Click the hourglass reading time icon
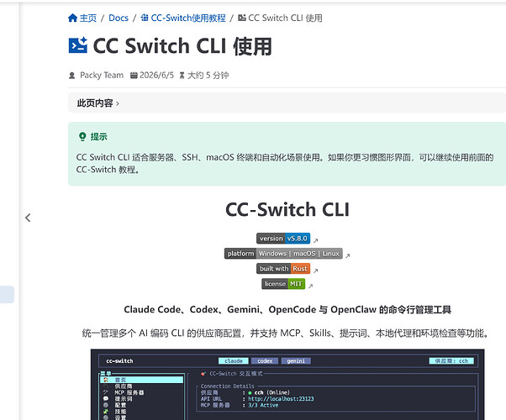Image resolution: width=506 pixels, height=420 pixels. 182,76
